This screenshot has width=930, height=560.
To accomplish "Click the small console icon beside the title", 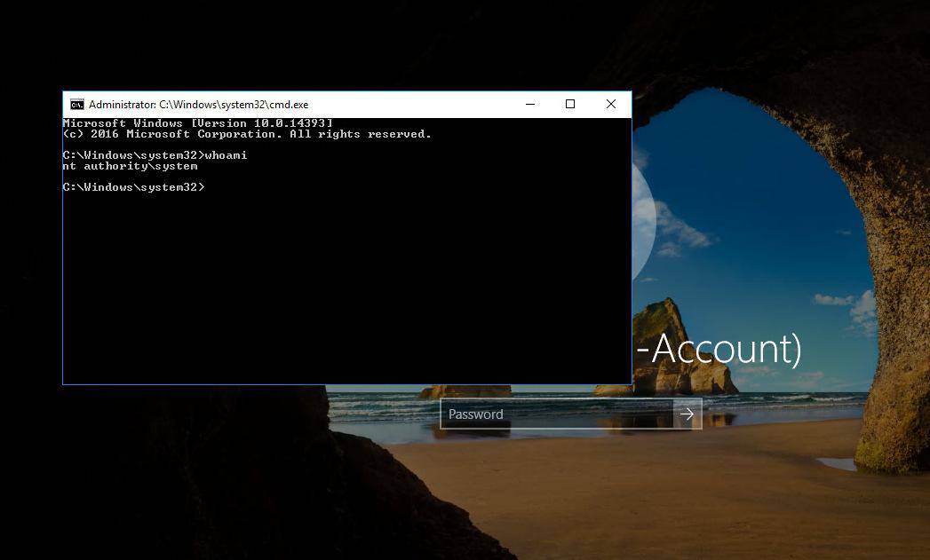I will (x=76, y=104).
